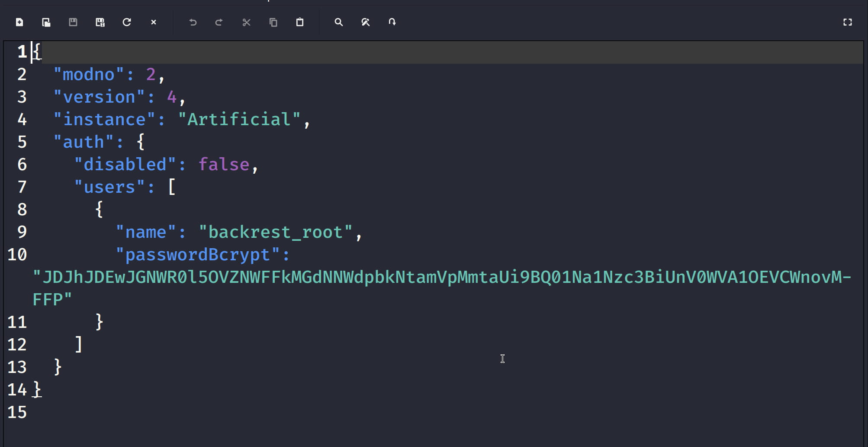868x447 pixels.
Task: Reload the file with refresh icon
Action: click(127, 22)
